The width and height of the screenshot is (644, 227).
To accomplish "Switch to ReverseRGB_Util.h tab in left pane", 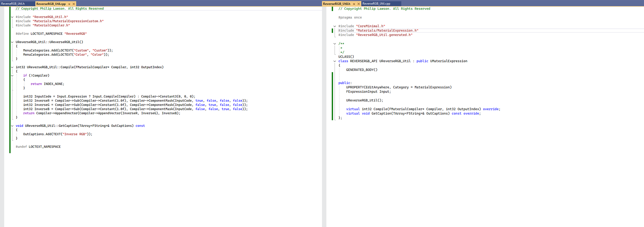I will [x=13, y=4].
